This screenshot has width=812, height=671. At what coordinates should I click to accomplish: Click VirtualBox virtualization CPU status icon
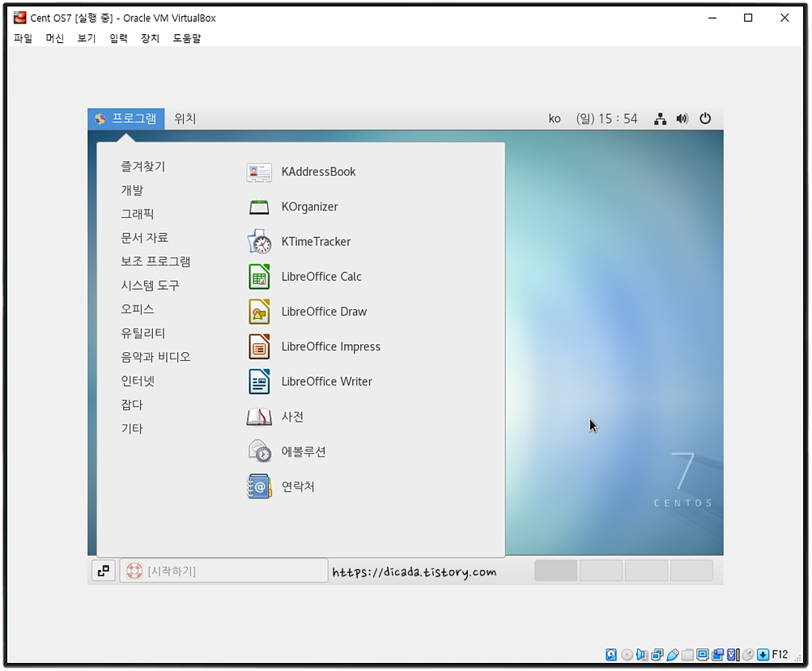(x=733, y=655)
